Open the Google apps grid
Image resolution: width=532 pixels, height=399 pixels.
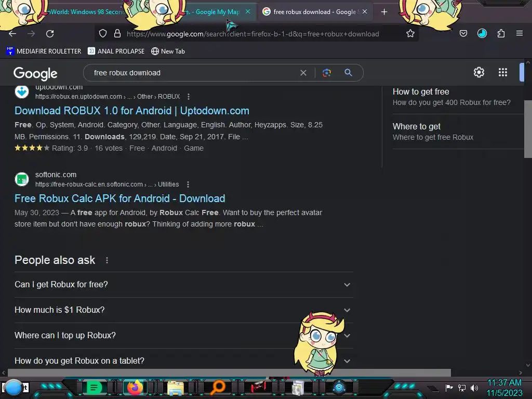(503, 72)
